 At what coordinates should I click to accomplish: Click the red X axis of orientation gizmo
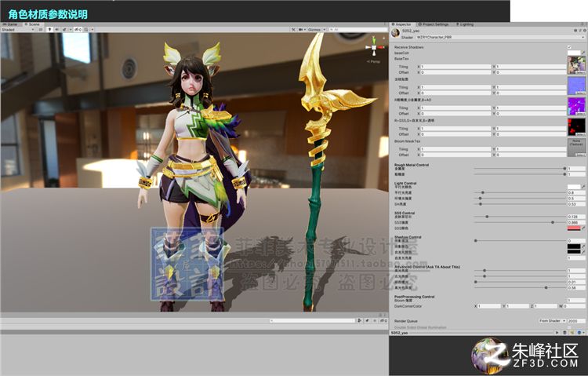point(381,47)
